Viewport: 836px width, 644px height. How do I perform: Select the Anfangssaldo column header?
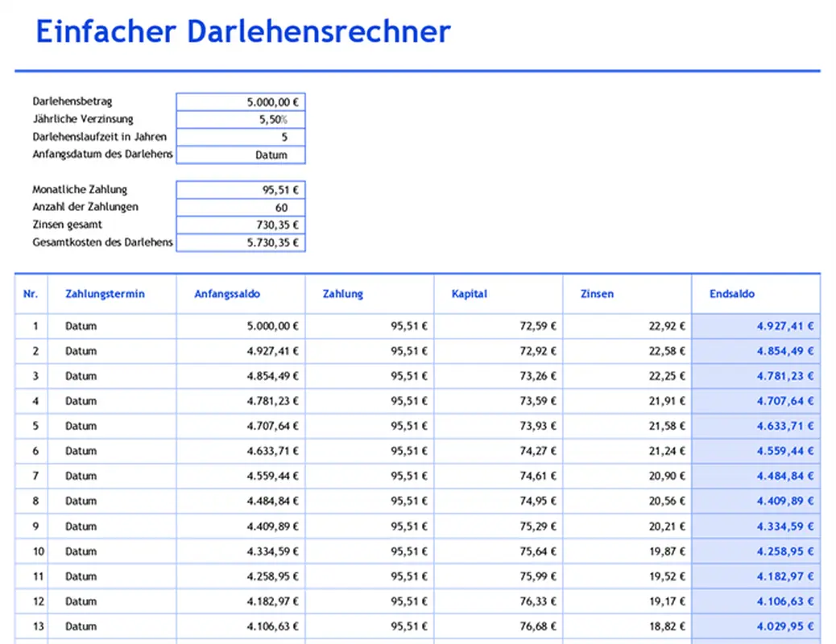(x=241, y=294)
